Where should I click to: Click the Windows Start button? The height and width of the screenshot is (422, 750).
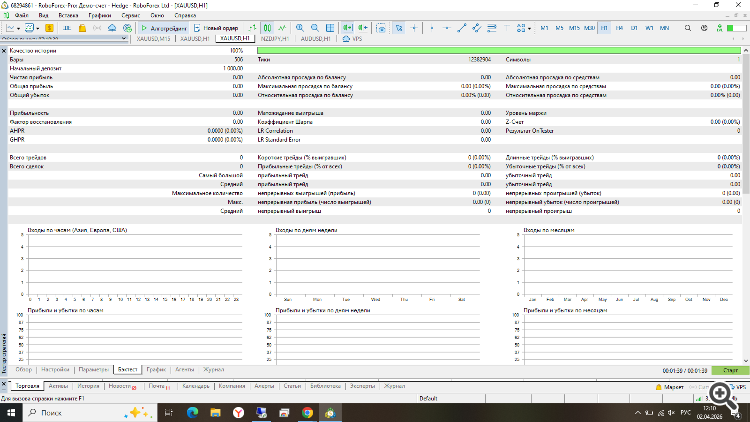pos(11,412)
